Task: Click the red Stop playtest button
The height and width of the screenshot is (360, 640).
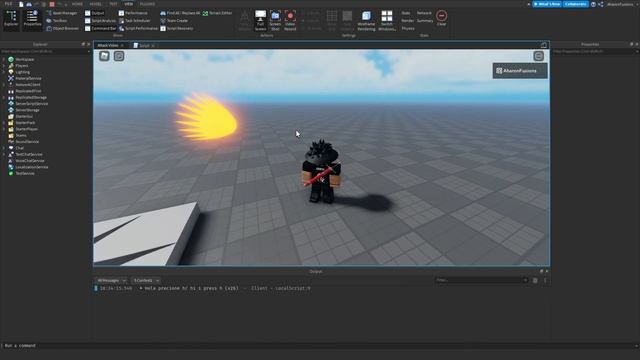Action: click(52, 4)
